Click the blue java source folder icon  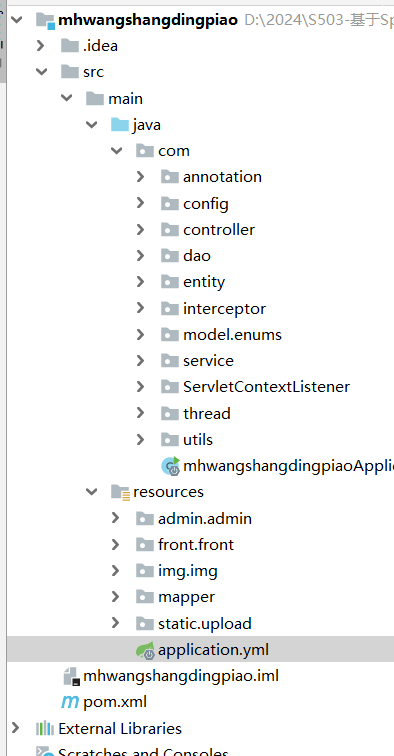tap(120, 125)
